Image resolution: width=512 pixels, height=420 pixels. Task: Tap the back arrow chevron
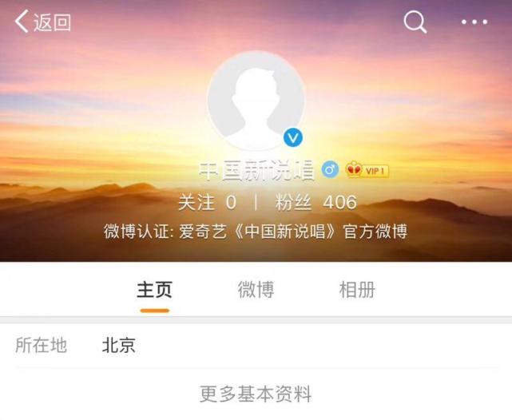point(22,22)
